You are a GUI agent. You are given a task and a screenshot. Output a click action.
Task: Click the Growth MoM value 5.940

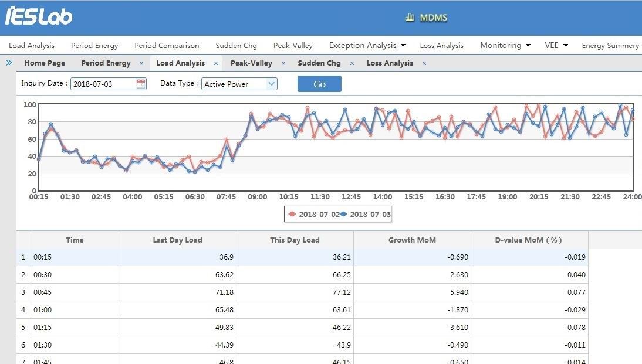(x=459, y=292)
